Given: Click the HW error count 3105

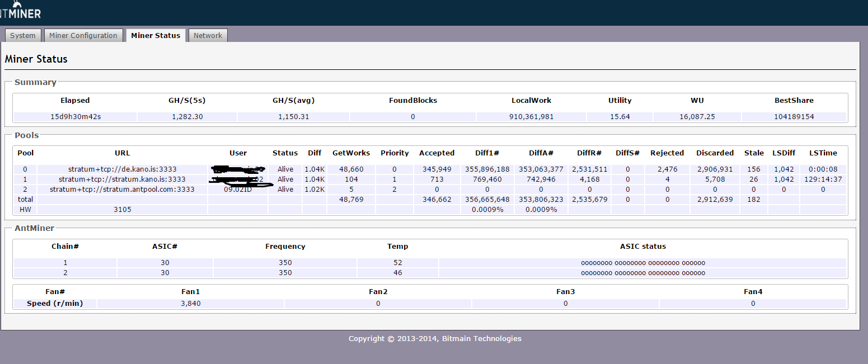Looking at the screenshot, I should [x=122, y=210].
